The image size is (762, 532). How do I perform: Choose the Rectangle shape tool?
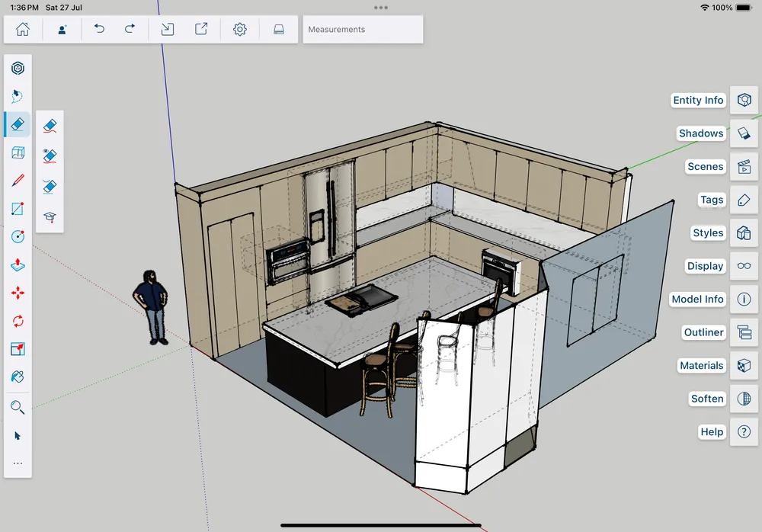18,209
